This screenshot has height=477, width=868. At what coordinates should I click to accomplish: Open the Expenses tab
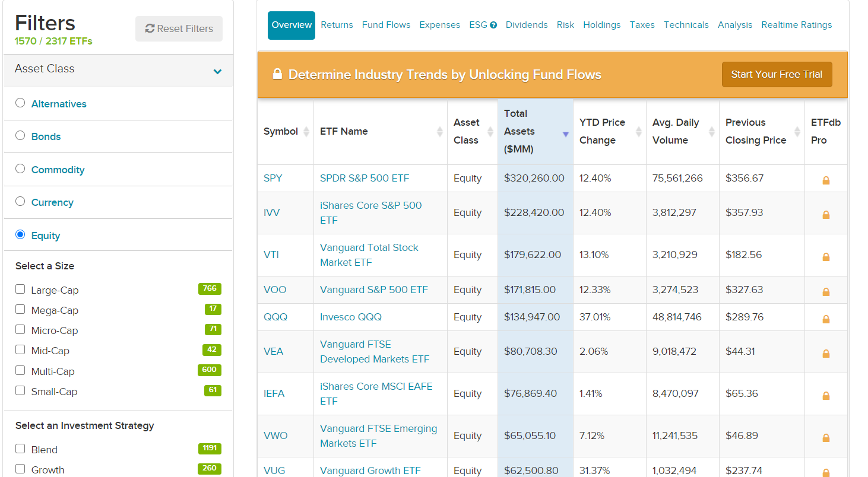click(439, 25)
